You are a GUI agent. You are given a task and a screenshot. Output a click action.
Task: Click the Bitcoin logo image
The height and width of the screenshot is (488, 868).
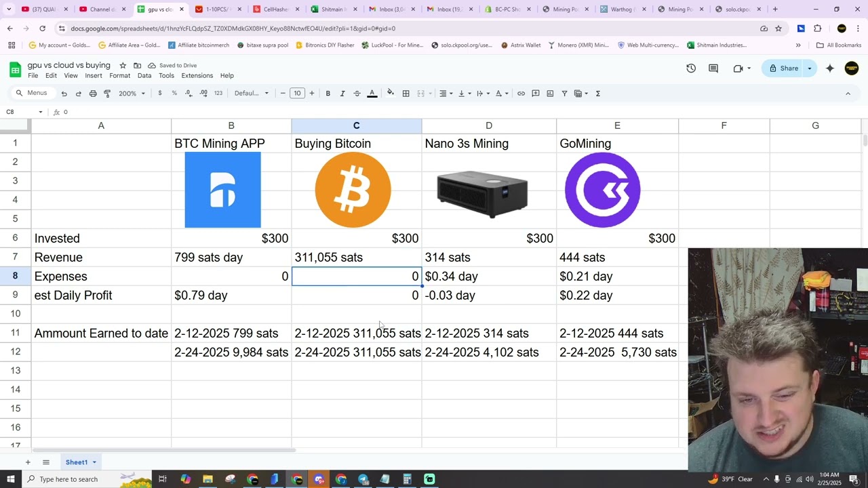point(353,190)
